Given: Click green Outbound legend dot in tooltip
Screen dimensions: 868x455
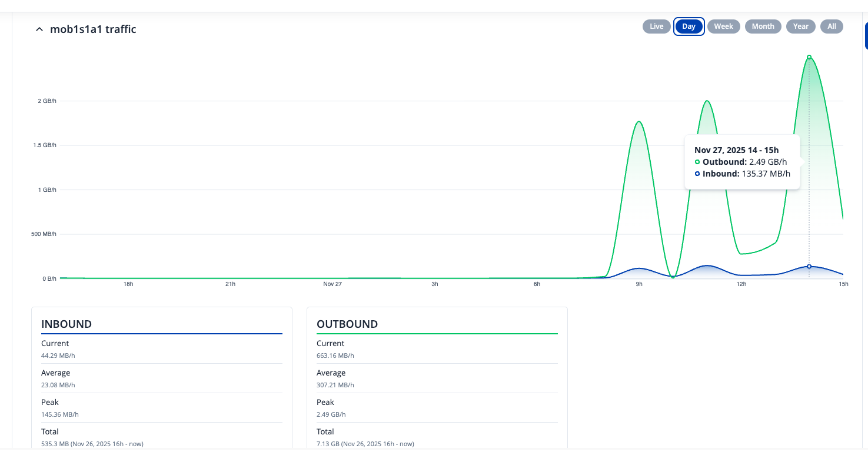Looking at the screenshot, I should (x=697, y=162).
